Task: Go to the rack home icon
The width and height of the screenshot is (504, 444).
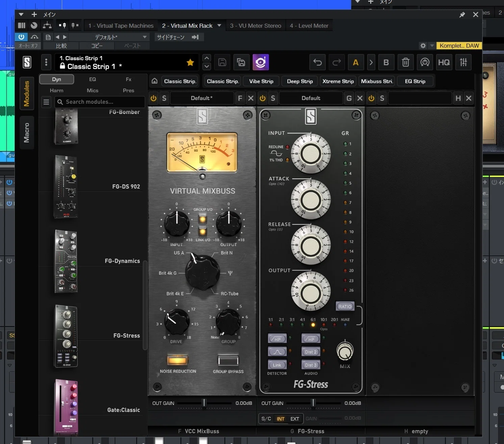Action: tap(154, 81)
